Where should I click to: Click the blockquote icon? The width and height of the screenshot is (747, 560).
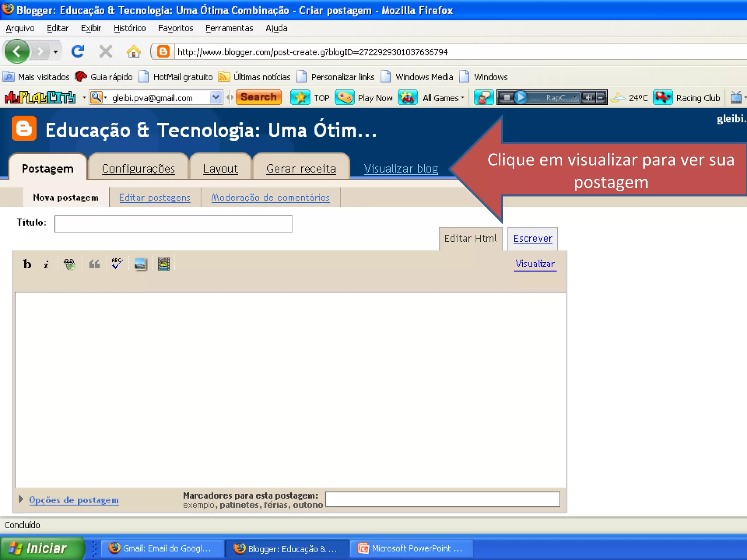pyautogui.click(x=94, y=264)
